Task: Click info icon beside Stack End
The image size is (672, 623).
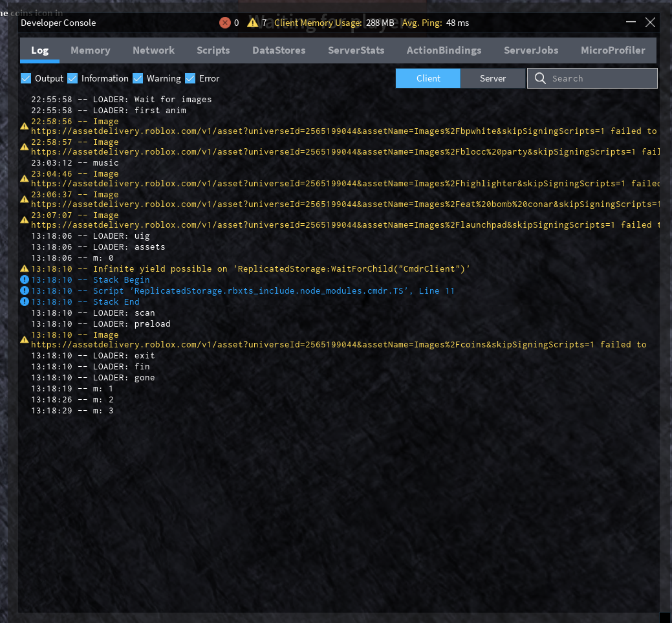Action: (x=25, y=301)
